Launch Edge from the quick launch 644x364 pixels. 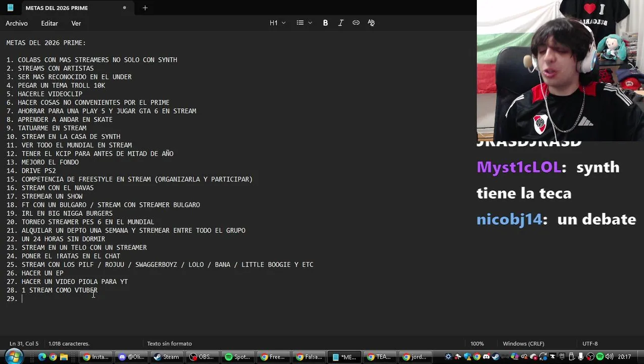[42, 357]
